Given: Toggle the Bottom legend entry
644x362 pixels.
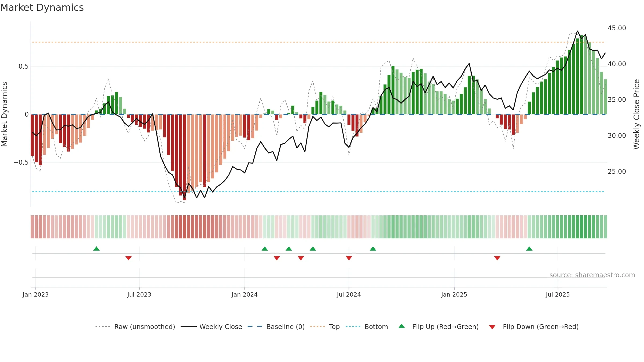Looking at the screenshot, I should coord(367,327).
